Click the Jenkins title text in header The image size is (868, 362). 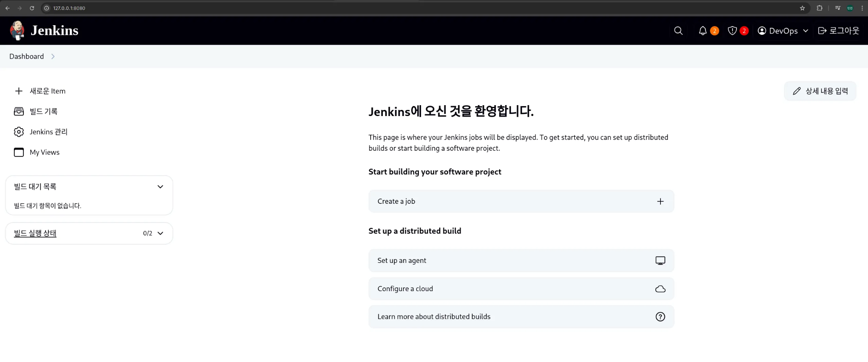54,30
